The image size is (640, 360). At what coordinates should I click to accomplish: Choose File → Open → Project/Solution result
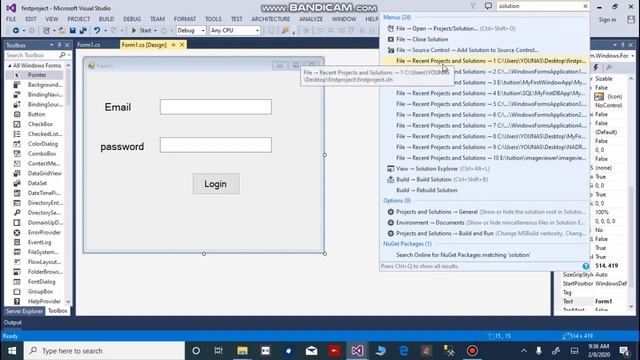[x=484, y=29]
